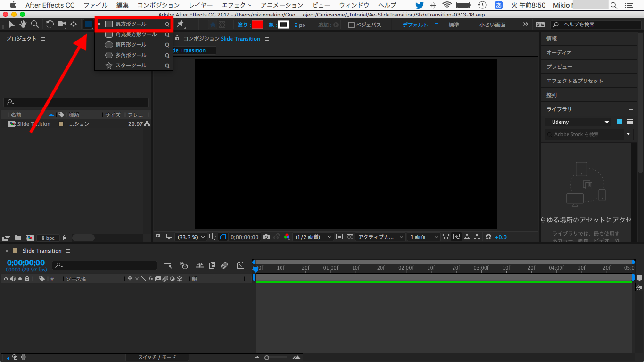This screenshot has width=644, height=362.
Task: Choose 楕円形ツール from the shape menu
Action: click(131, 45)
